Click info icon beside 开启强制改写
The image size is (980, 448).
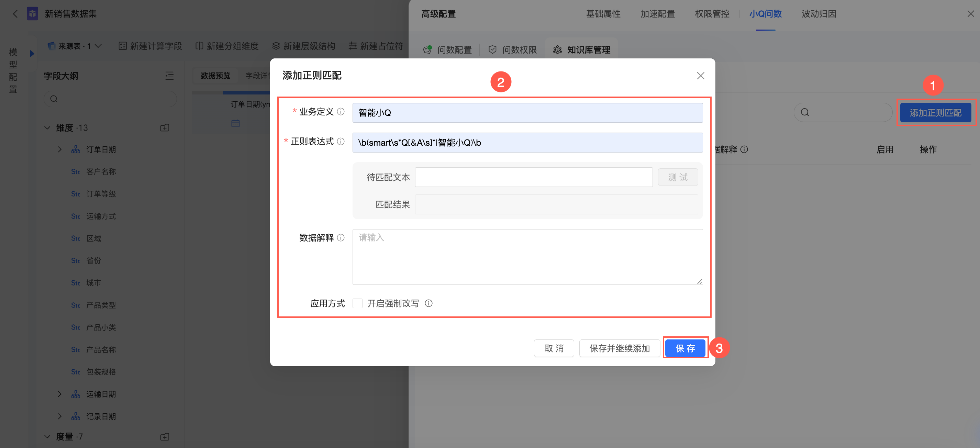(x=428, y=303)
